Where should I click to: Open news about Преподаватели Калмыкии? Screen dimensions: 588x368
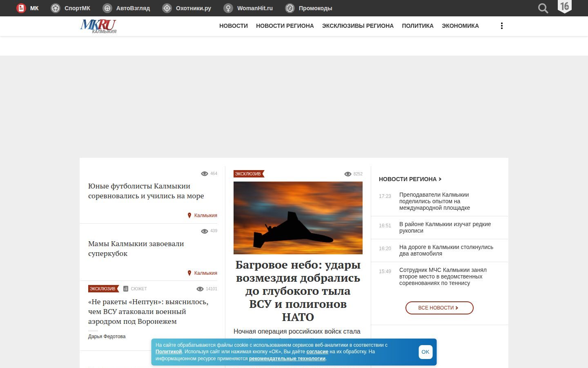pos(434,201)
